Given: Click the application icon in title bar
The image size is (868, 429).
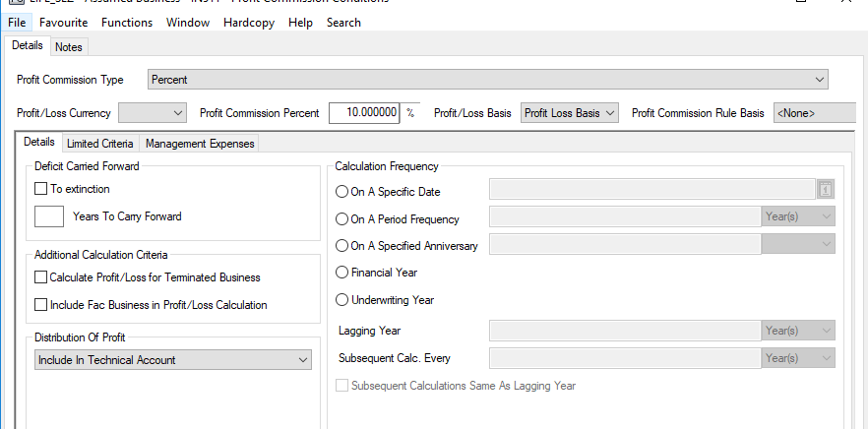Looking at the screenshot, I should pyautogui.click(x=15, y=2).
